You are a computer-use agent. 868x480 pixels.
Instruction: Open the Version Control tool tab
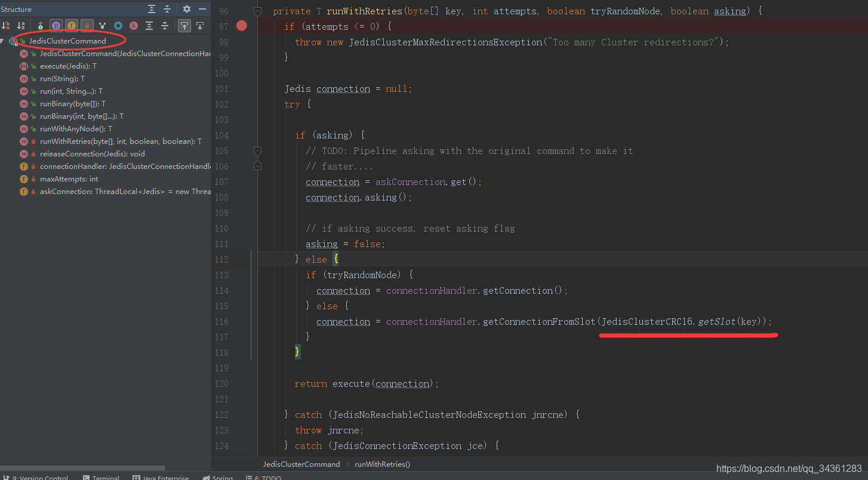35,478
